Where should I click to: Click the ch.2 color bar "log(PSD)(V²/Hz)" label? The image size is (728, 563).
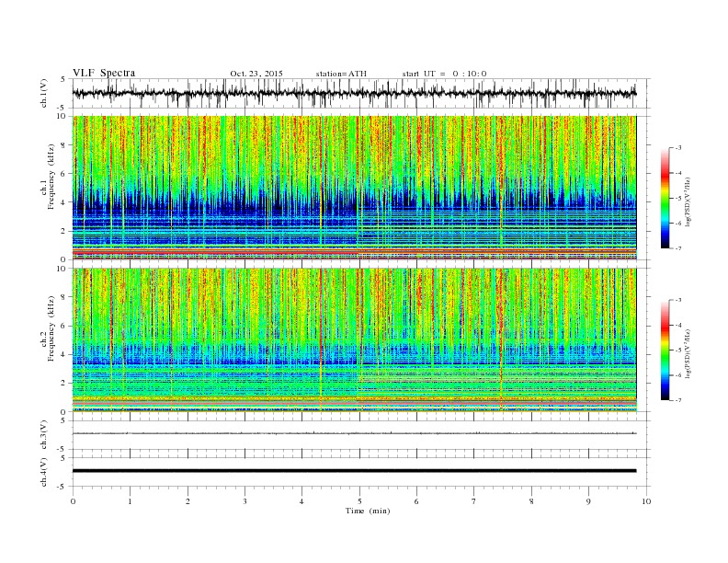pyautogui.click(x=688, y=354)
